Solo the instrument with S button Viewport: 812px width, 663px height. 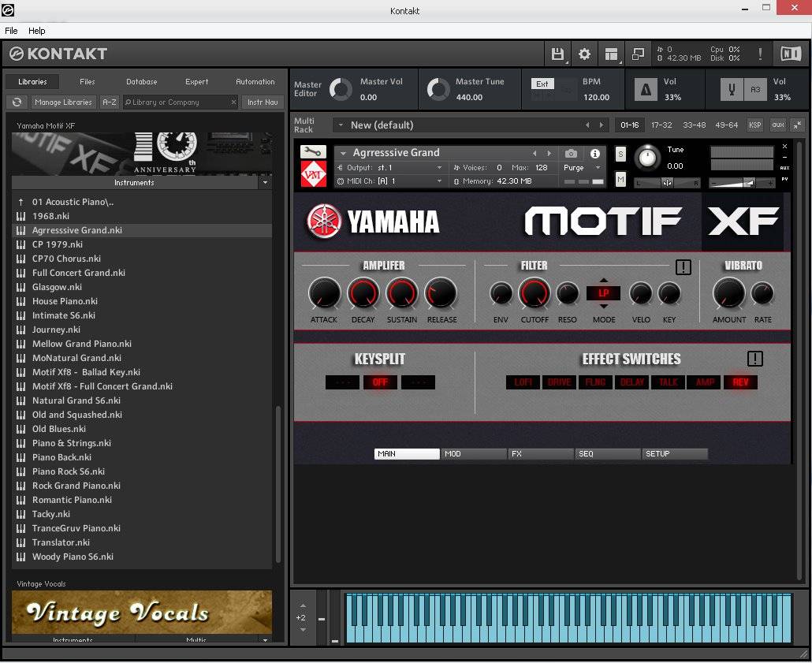(620, 154)
